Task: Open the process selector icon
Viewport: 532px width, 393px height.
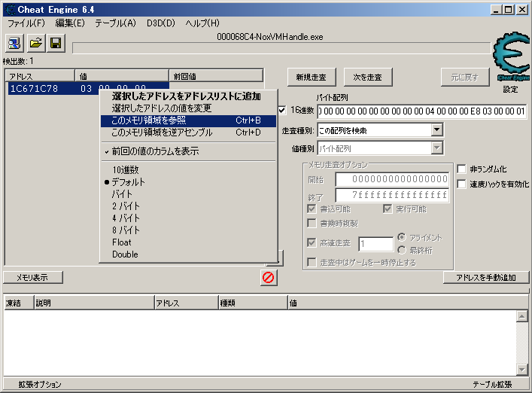Action: 14,43
